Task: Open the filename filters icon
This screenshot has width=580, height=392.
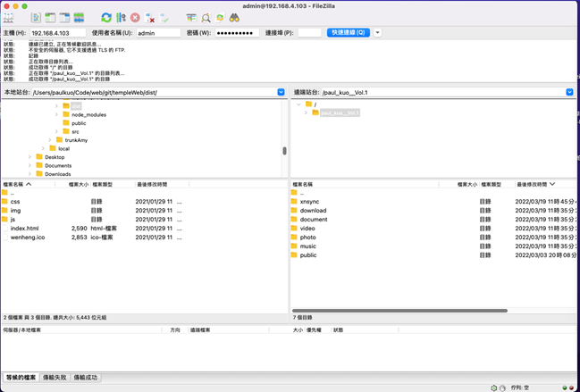Action: pos(191,17)
